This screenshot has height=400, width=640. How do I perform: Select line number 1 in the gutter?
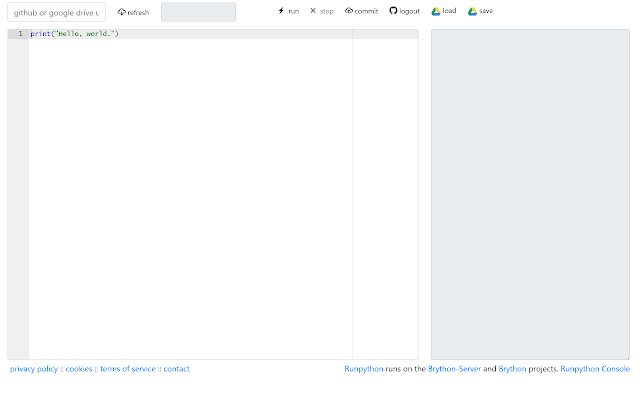20,33
